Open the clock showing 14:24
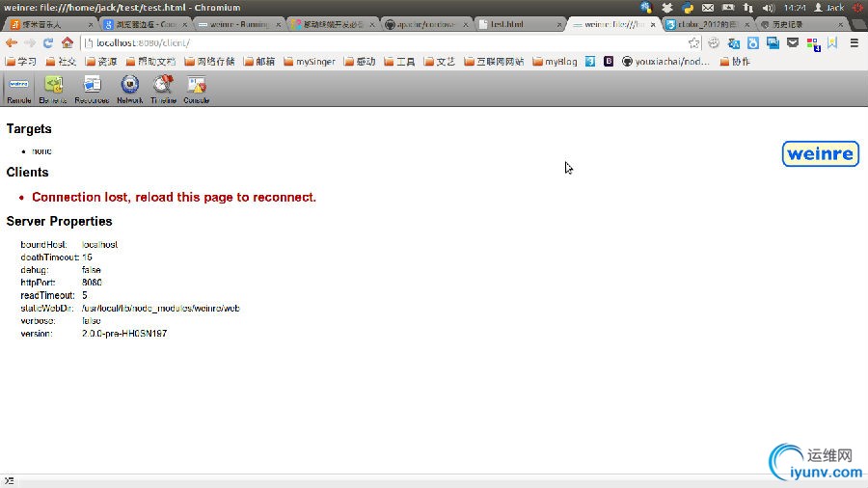 [x=795, y=7]
